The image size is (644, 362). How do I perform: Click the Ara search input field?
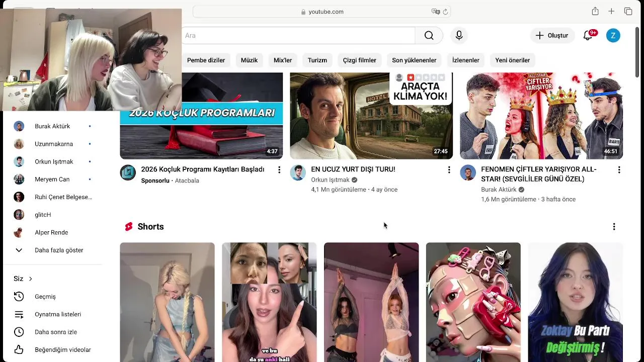pyautogui.click(x=298, y=35)
